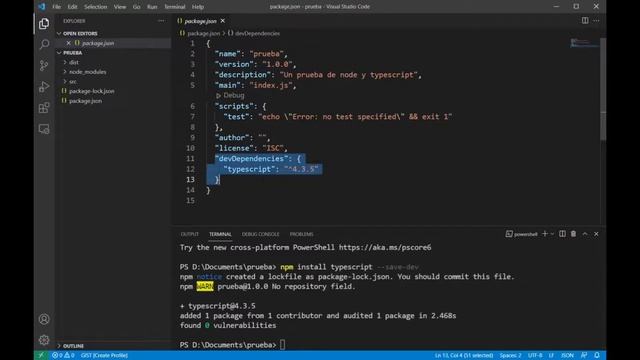Close the terminal panel

(596, 234)
